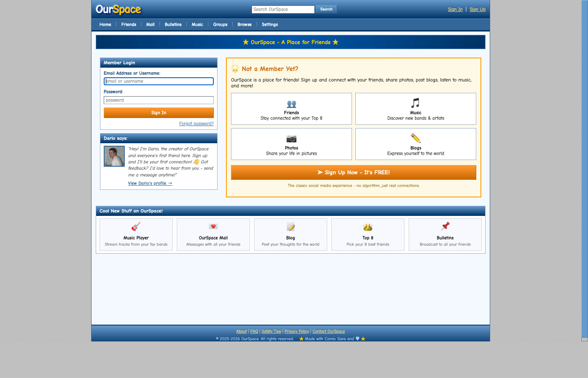
Task: Open the OurSpace Mail envelope icon
Action: 213,227
